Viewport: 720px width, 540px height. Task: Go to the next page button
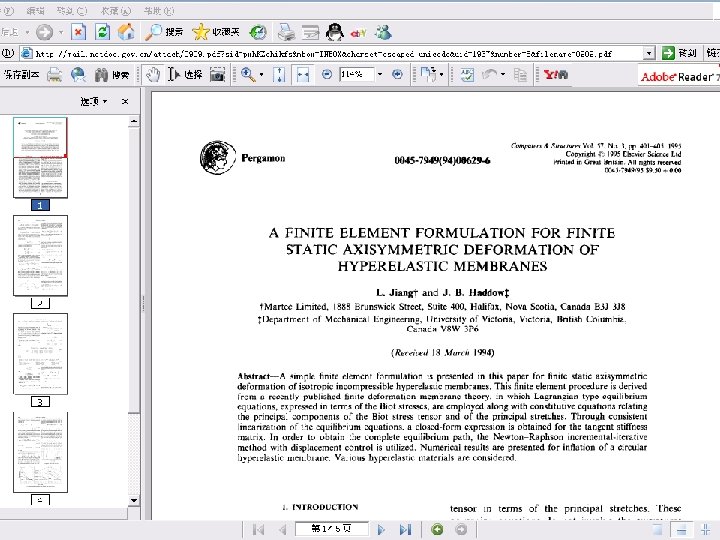click(381, 529)
